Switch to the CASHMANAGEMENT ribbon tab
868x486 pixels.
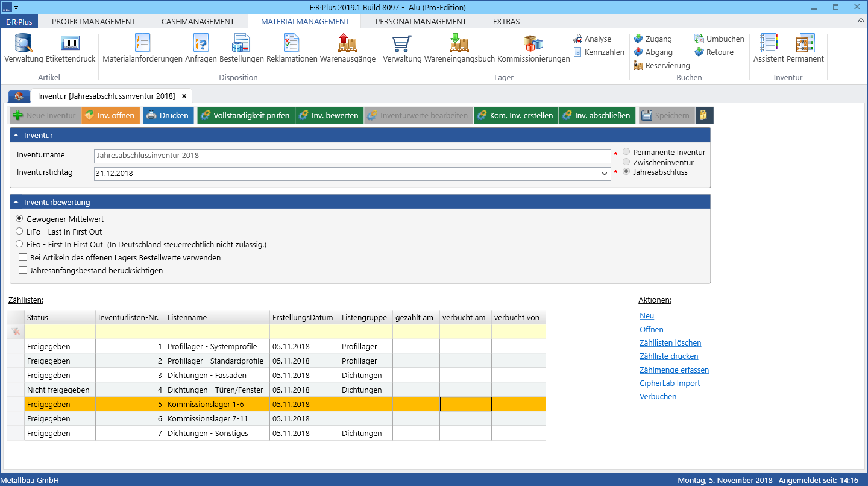(198, 21)
